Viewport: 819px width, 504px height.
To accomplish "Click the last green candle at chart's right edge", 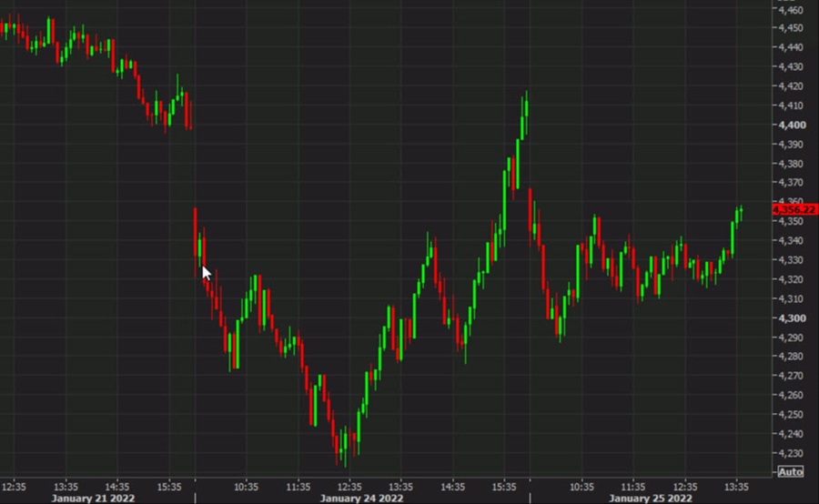I will click(x=741, y=213).
